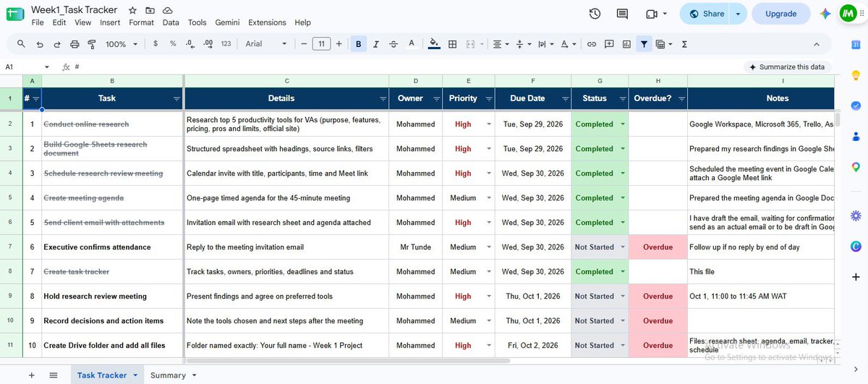Open the Gemini sparkle icon

click(x=825, y=14)
